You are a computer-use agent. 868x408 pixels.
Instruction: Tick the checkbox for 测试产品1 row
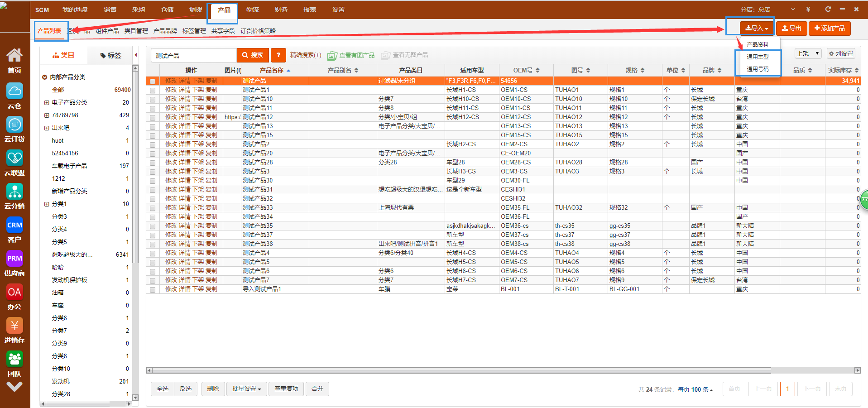click(x=153, y=90)
